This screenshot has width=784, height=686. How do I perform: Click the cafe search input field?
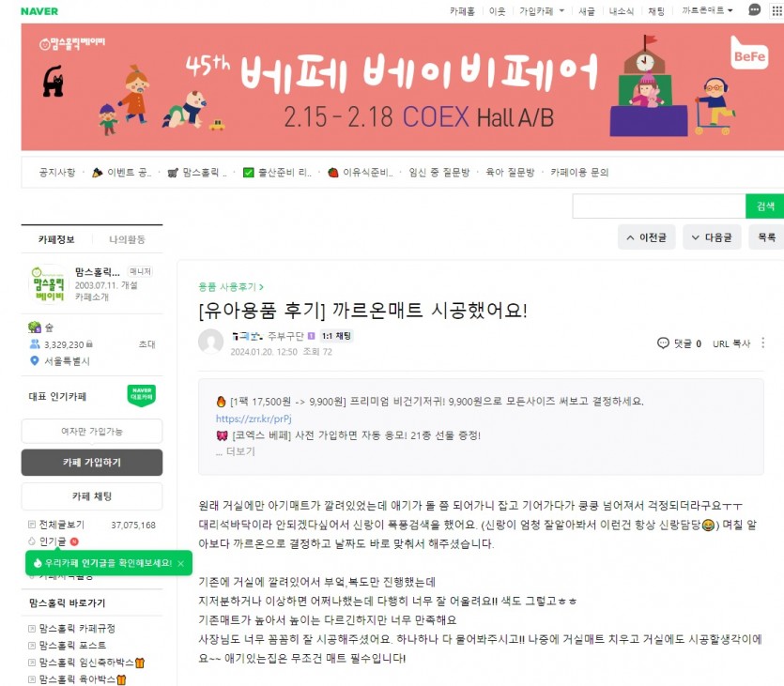point(658,206)
